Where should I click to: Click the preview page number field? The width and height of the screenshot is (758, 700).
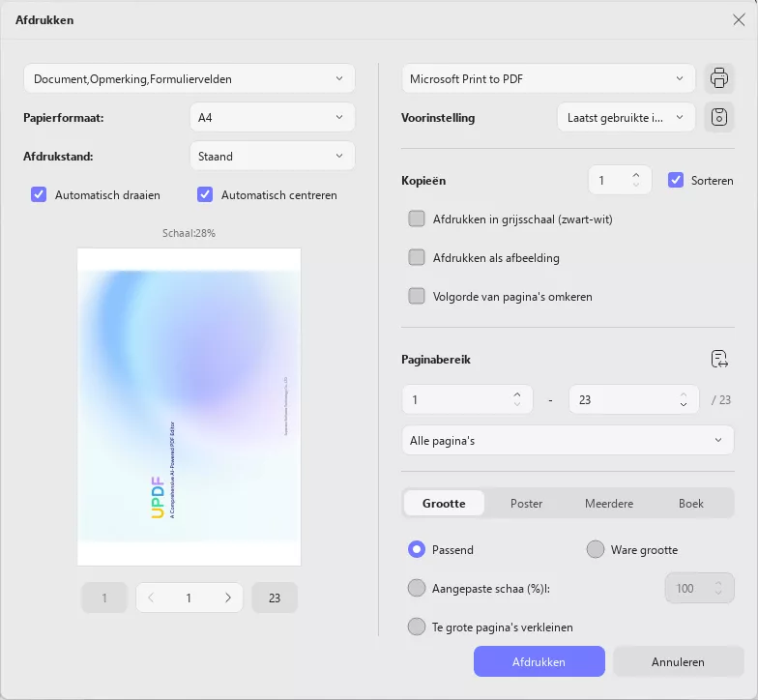tap(189, 598)
